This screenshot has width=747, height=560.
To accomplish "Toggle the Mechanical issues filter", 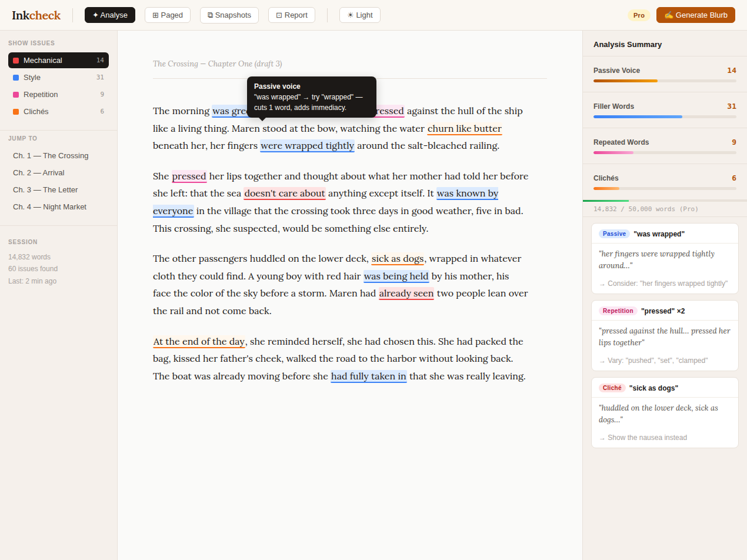I will coord(58,60).
